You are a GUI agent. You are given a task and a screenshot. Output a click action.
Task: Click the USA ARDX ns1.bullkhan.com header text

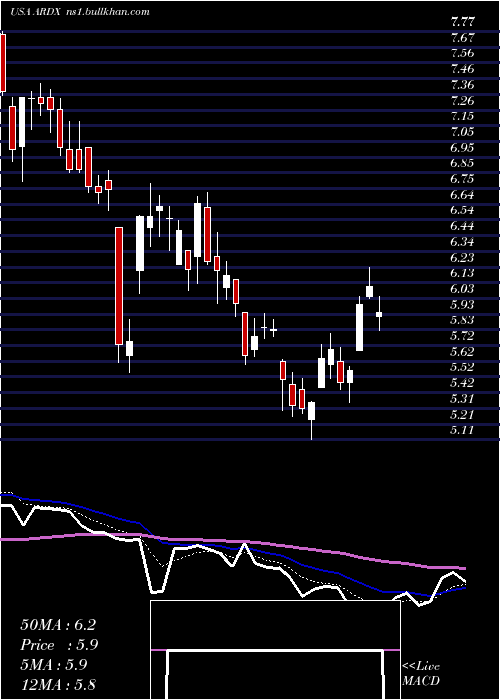80,12
